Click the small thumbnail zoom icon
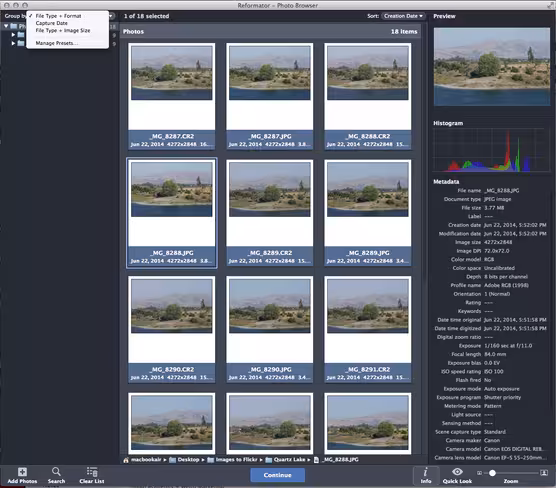This screenshot has height=488, width=556. point(479,473)
